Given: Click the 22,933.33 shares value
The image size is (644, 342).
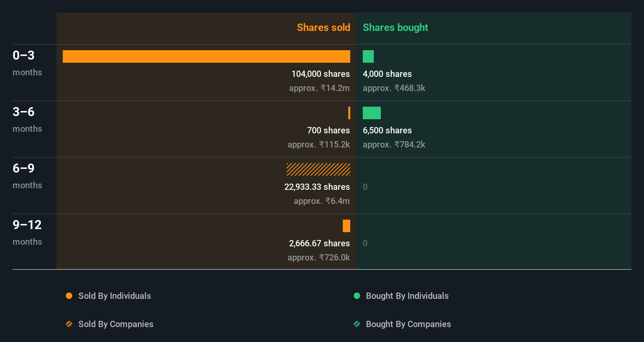Looking at the screenshot, I should 317,187.
